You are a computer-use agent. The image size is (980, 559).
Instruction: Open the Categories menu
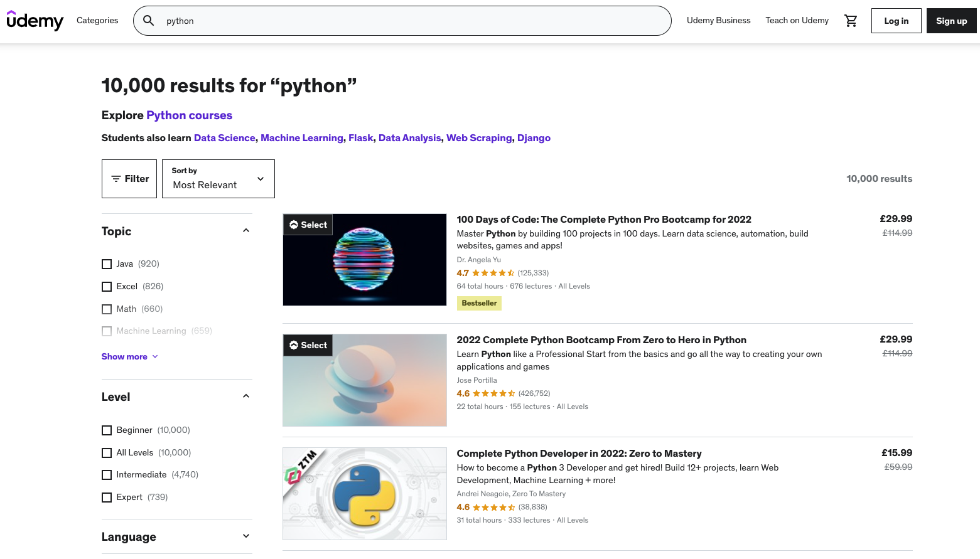(x=97, y=21)
